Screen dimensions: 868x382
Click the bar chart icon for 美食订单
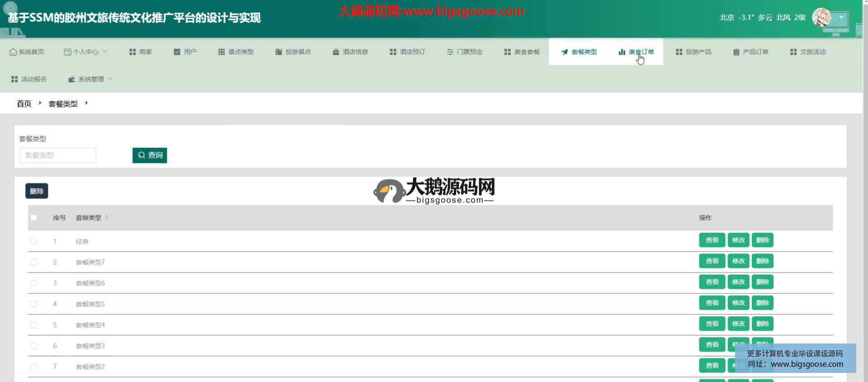click(622, 52)
